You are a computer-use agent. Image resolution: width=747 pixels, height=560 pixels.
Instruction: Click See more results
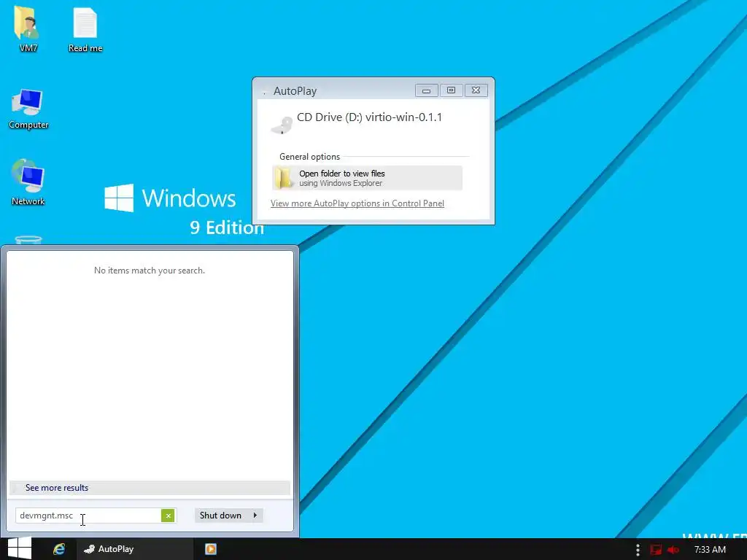[x=150, y=488]
